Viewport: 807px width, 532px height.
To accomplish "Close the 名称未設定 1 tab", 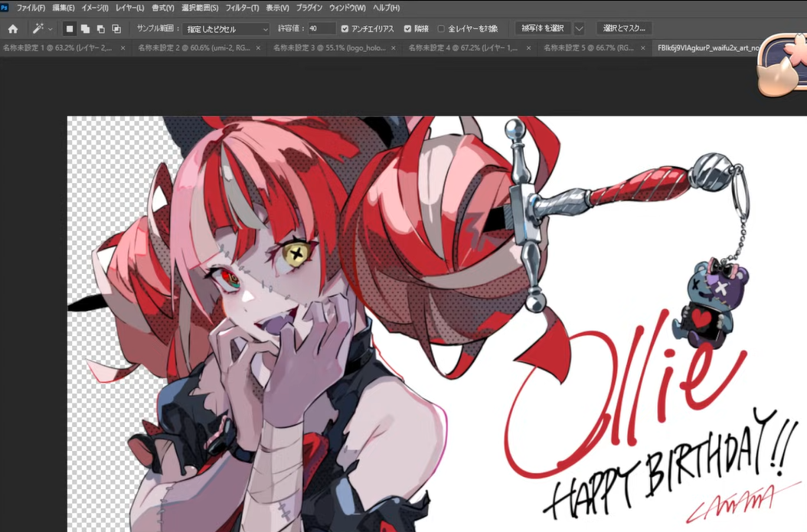I will pos(123,48).
